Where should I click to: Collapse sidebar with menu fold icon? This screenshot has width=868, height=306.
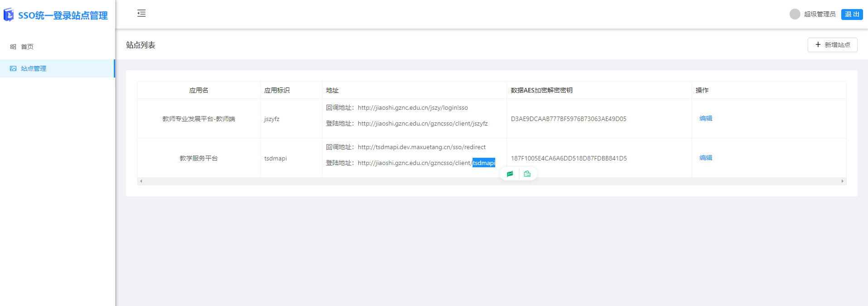(x=141, y=13)
